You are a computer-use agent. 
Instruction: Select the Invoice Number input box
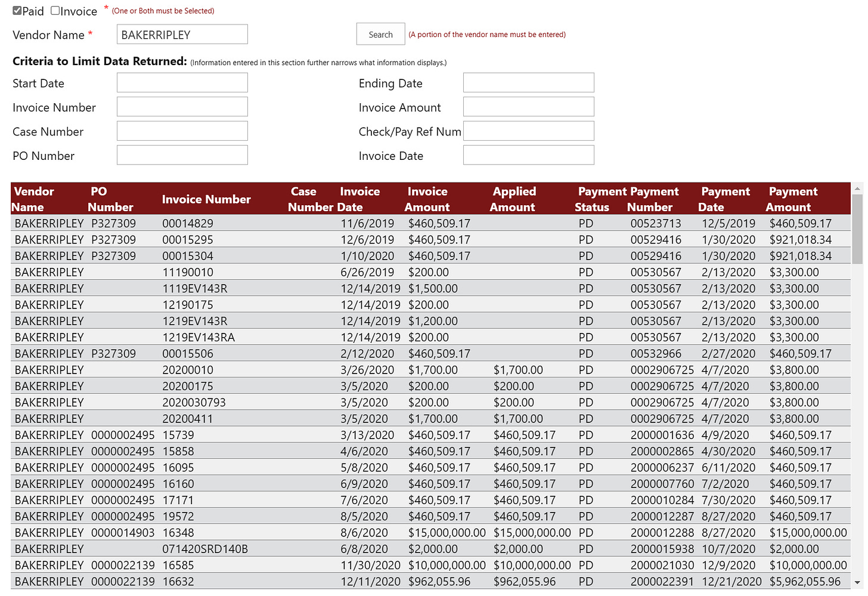(182, 107)
